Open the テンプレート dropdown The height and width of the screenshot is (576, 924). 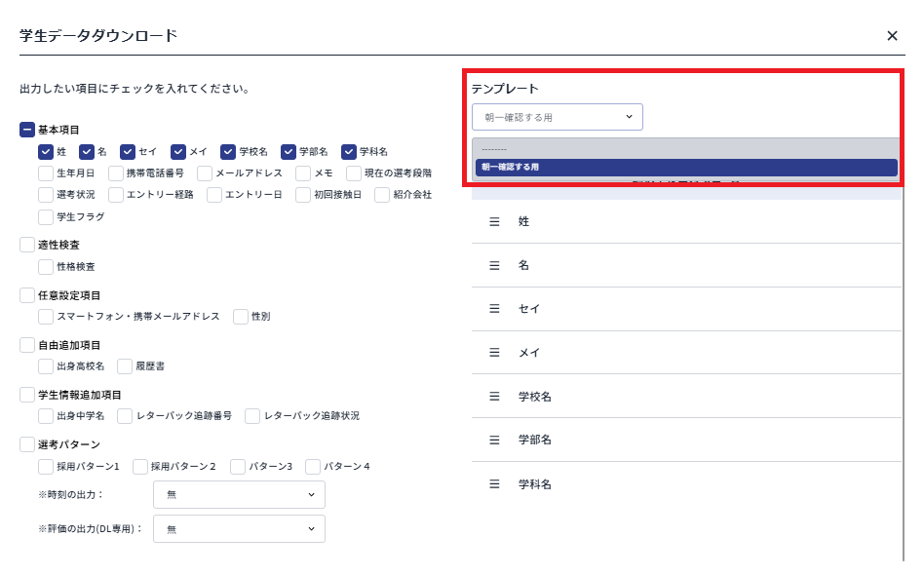point(556,116)
